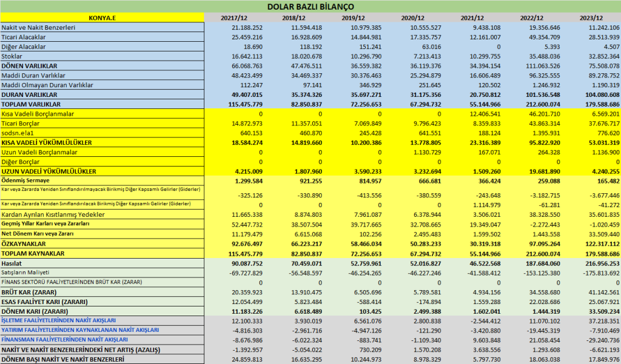Select the 2018/12 column header
Screen dimensions: 621x364
pyautogui.click(x=294, y=18)
